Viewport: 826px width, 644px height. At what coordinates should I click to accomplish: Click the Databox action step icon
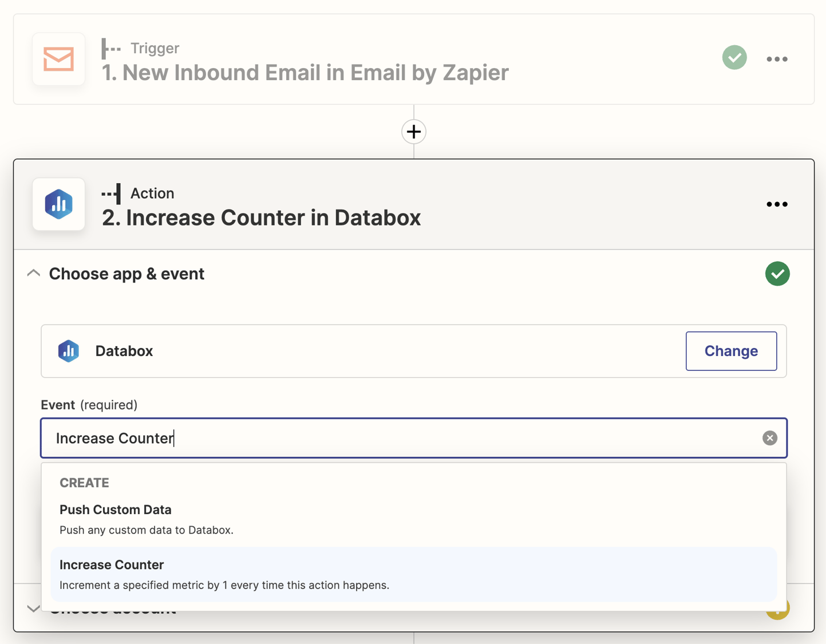tap(58, 204)
